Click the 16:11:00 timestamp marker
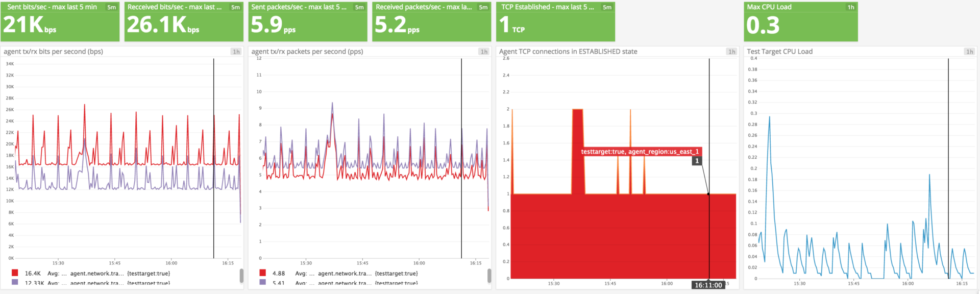Screen dimensions: 980x294 (708, 285)
